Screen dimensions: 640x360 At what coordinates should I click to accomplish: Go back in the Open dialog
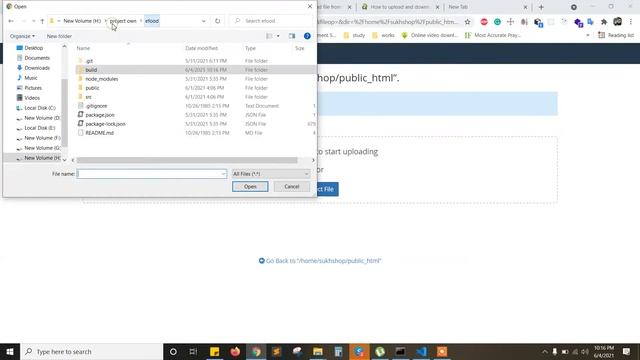tap(11, 21)
